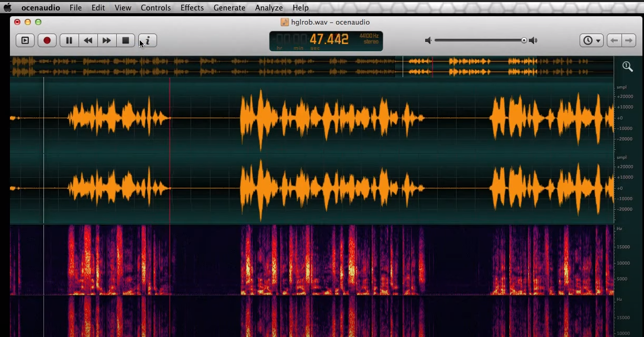Screen dimensions: 644x337
Task: Open the Generate menu
Action: point(229,8)
